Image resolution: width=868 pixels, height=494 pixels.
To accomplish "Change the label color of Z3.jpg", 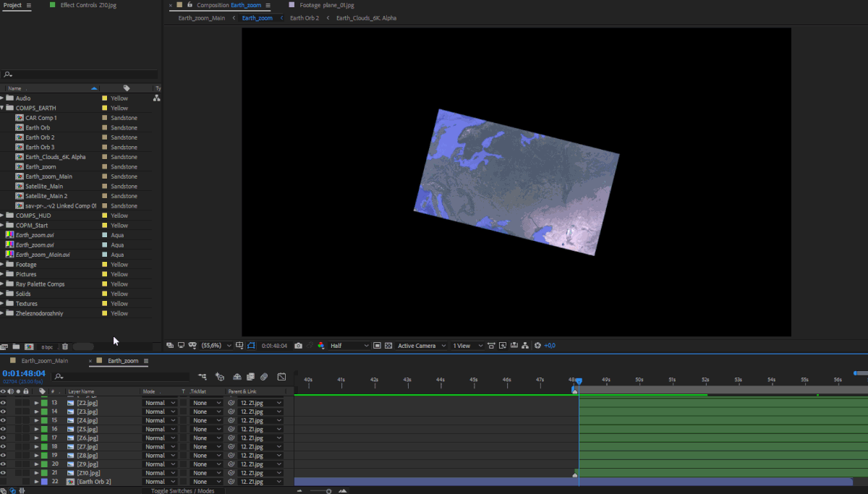I will coord(45,412).
